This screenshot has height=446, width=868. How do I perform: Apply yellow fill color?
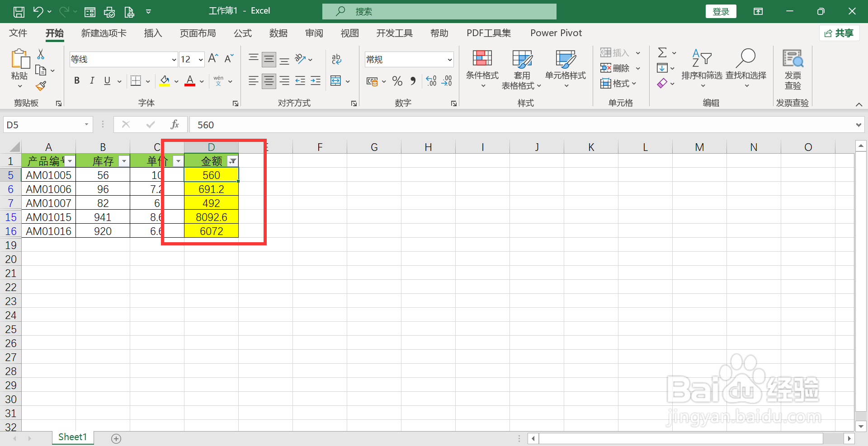(165, 81)
